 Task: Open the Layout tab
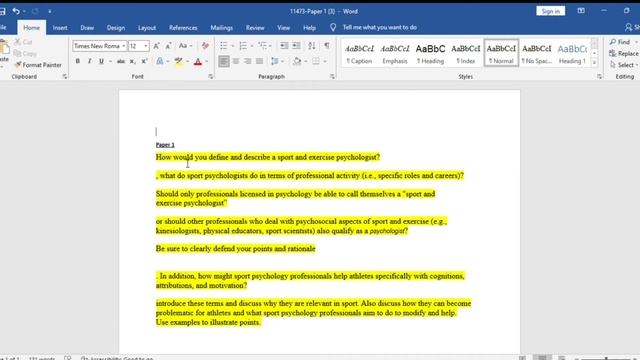coord(147,28)
